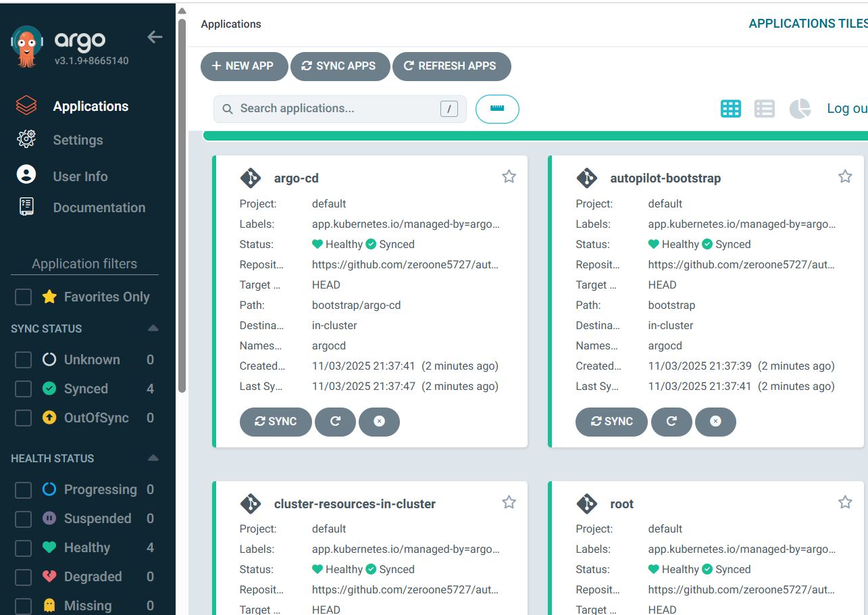The width and height of the screenshot is (868, 615).
Task: Click the Application filters heading
Action: point(84,264)
